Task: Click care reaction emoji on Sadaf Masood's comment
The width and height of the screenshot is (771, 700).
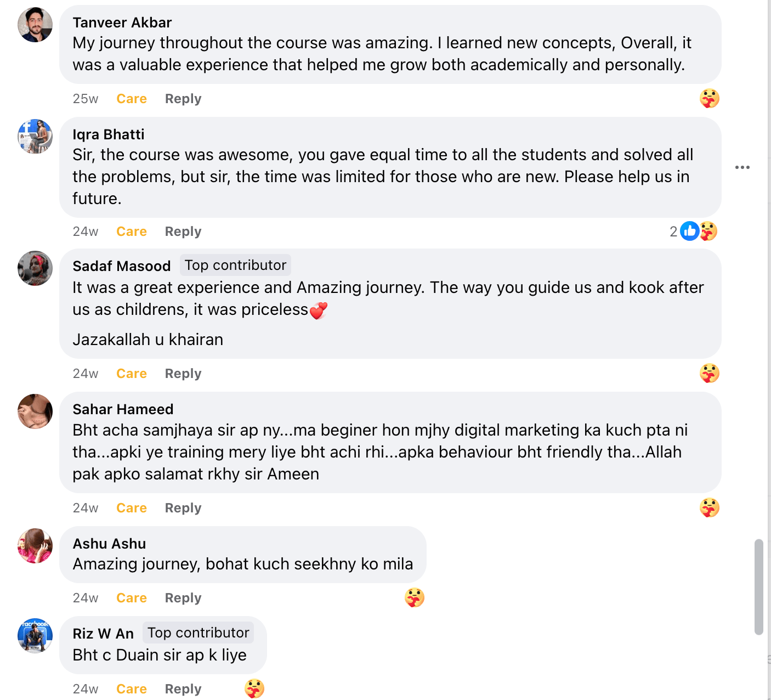Action: 709,374
